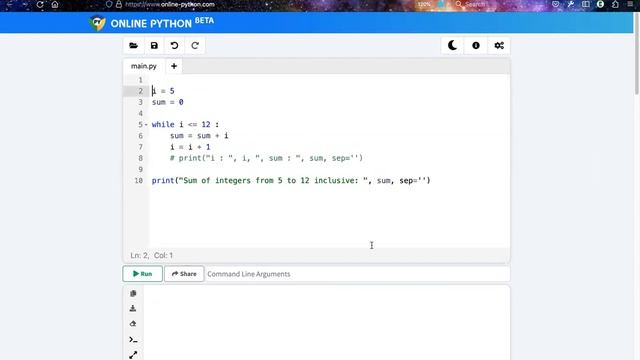Click the 'while i <= 12 :' line

185,124
